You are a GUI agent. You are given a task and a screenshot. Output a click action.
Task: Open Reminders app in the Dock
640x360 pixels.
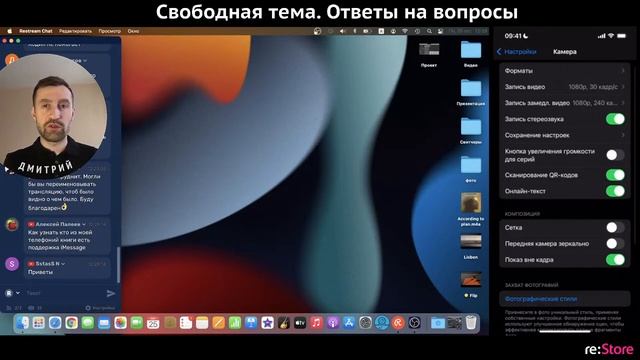click(186, 323)
